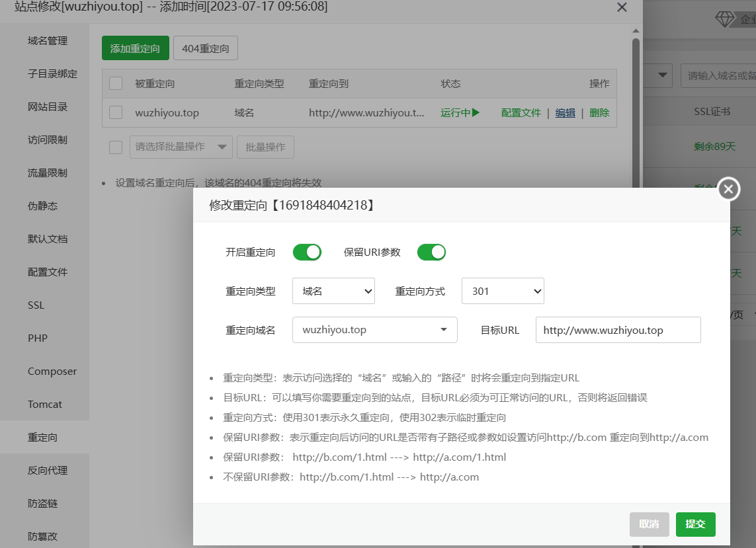Screen dimensions: 756x548
Task: Check the select-all checkbox in the table header
Action: 116,83
